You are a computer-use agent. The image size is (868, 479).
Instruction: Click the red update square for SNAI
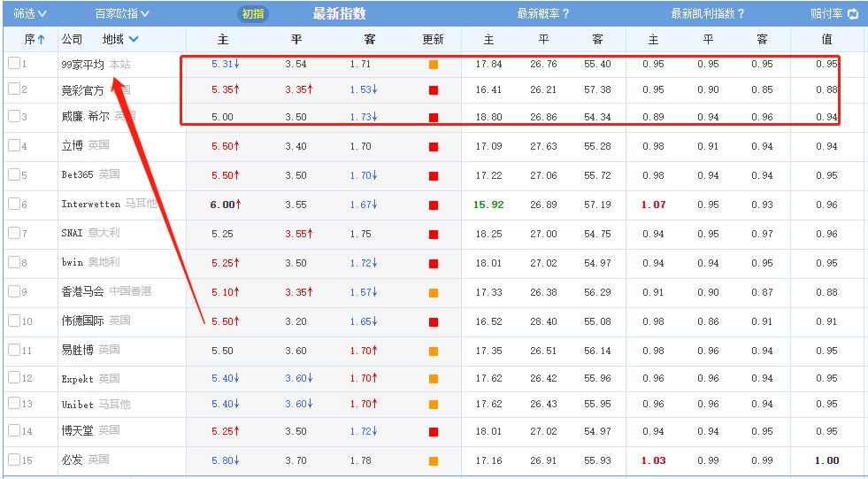[434, 235]
